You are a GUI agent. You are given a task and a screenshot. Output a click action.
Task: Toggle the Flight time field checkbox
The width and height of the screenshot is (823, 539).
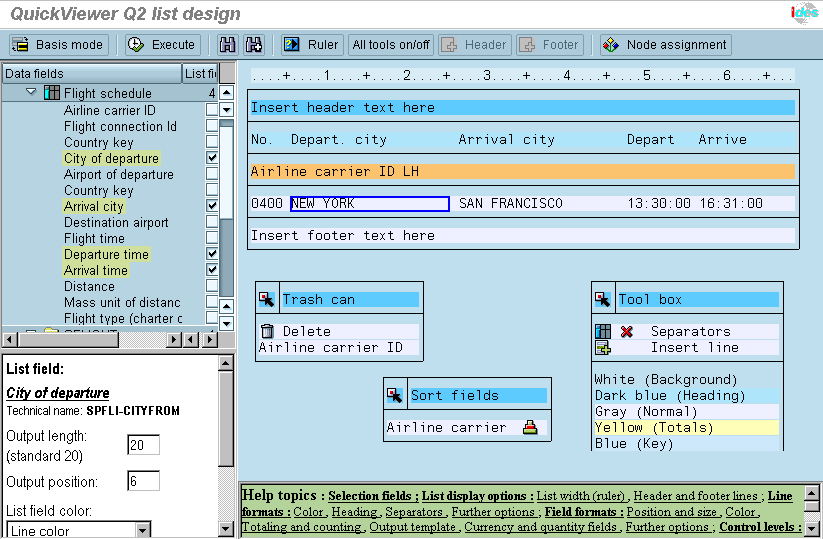click(212, 238)
